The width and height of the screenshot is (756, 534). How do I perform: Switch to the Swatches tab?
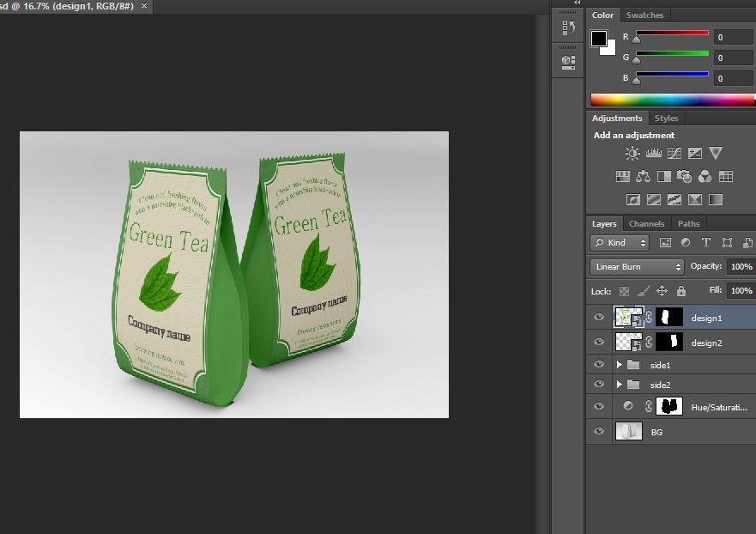[644, 15]
